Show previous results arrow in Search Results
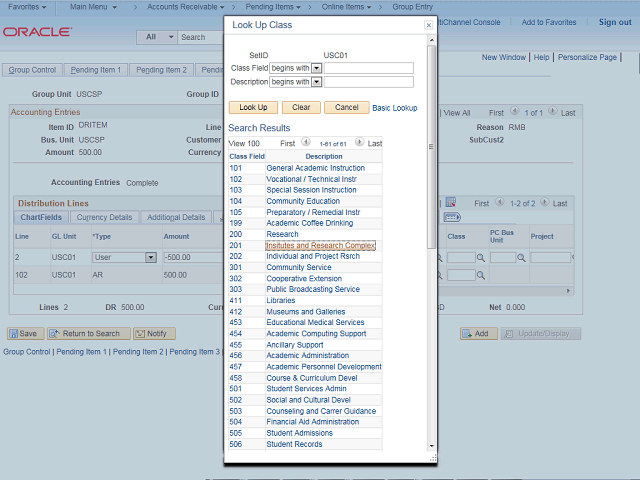The image size is (640, 480). 306,142
